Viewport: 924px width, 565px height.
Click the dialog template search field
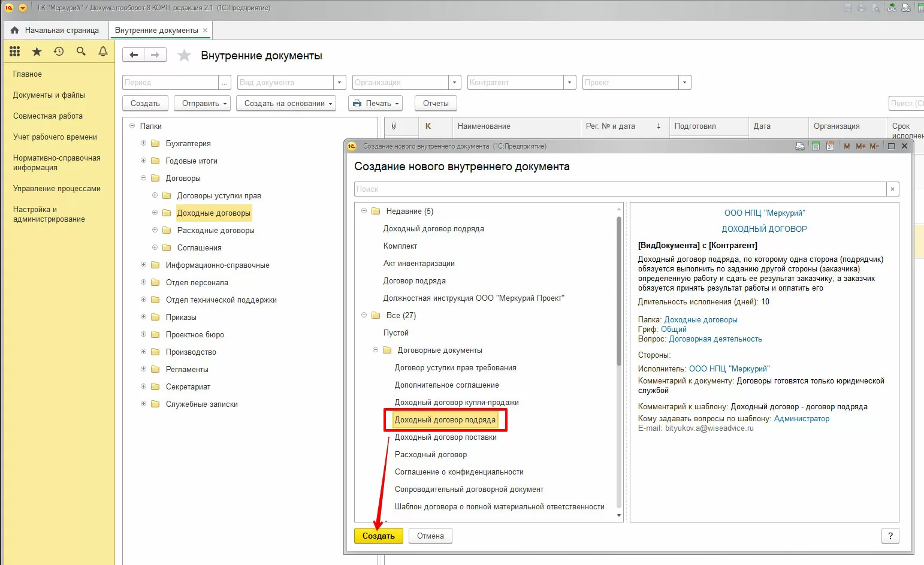[x=620, y=189]
